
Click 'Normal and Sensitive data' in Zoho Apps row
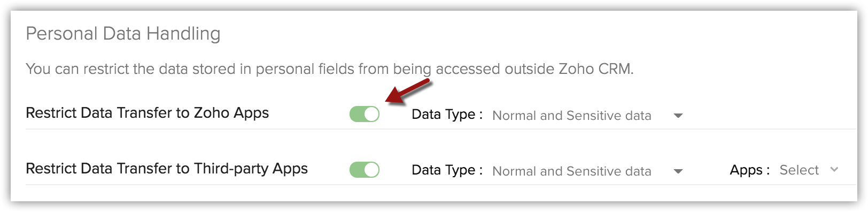tap(571, 116)
